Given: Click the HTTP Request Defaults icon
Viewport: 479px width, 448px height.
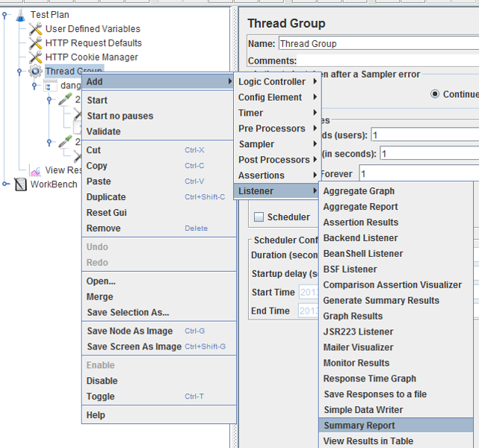Looking at the screenshot, I should coord(35,43).
